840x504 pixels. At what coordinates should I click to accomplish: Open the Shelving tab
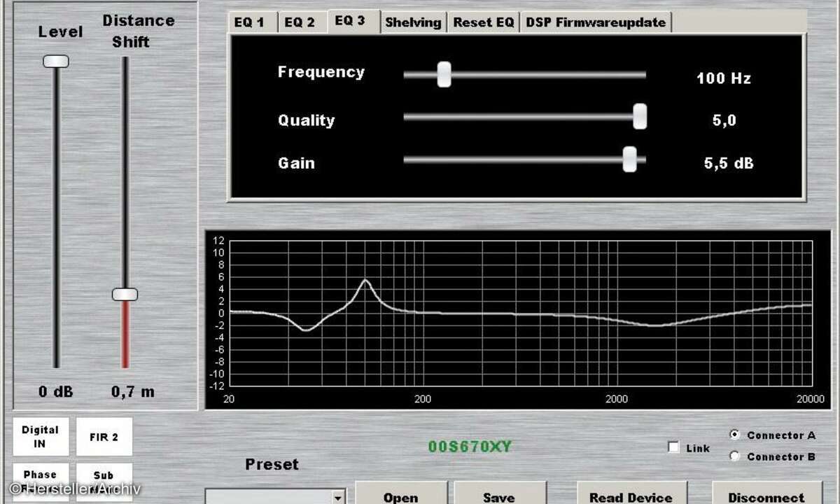[414, 22]
